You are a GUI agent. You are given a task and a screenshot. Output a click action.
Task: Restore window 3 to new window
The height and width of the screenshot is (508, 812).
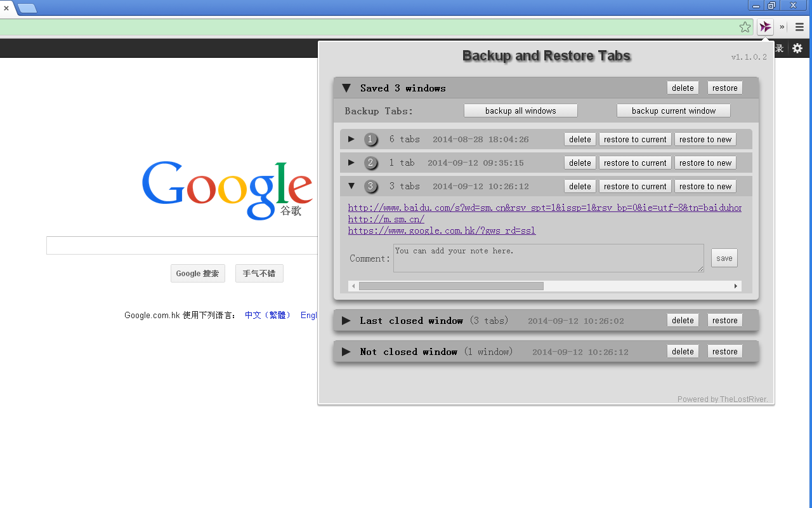(705, 186)
